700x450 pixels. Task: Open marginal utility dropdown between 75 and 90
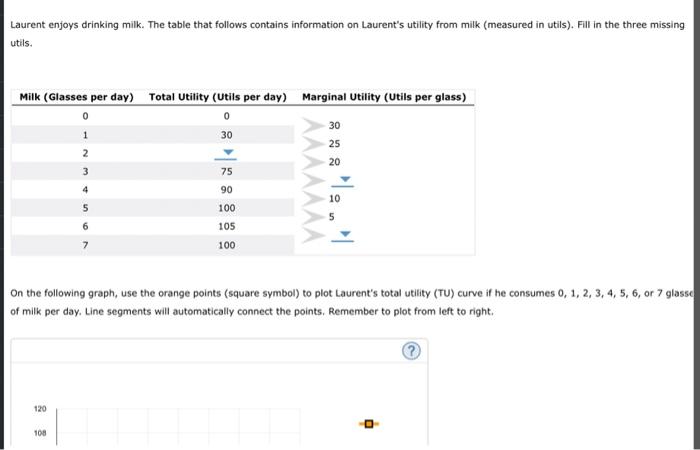point(342,180)
